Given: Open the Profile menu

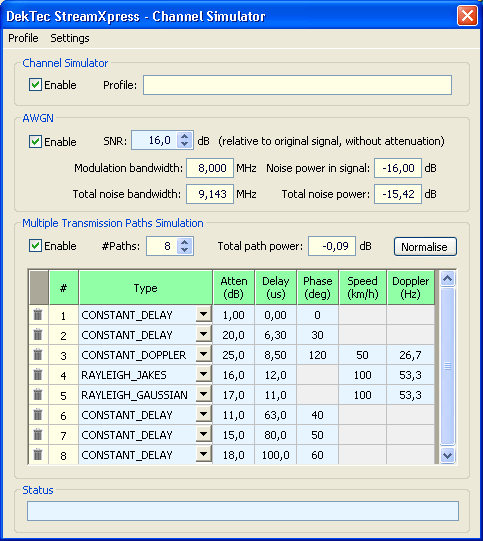Looking at the screenshot, I should (23, 38).
